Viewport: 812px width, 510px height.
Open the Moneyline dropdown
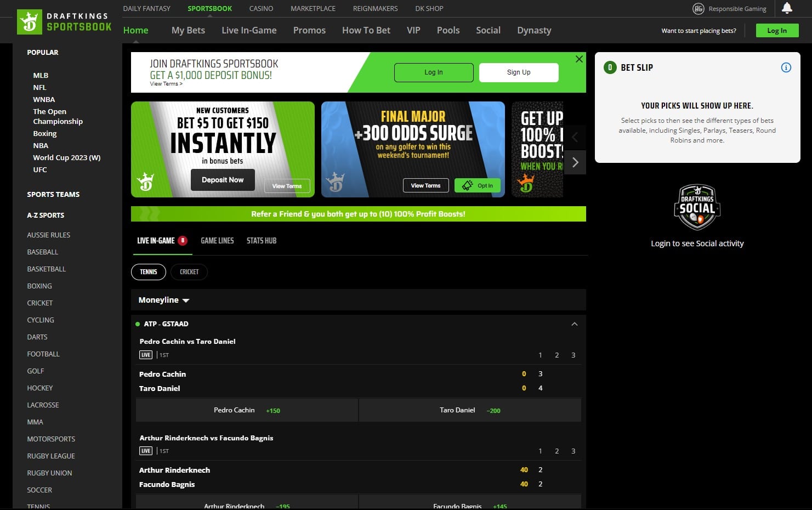click(x=164, y=300)
